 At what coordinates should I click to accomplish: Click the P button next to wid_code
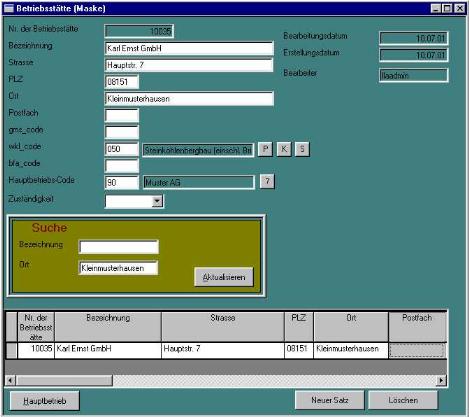[x=265, y=149]
